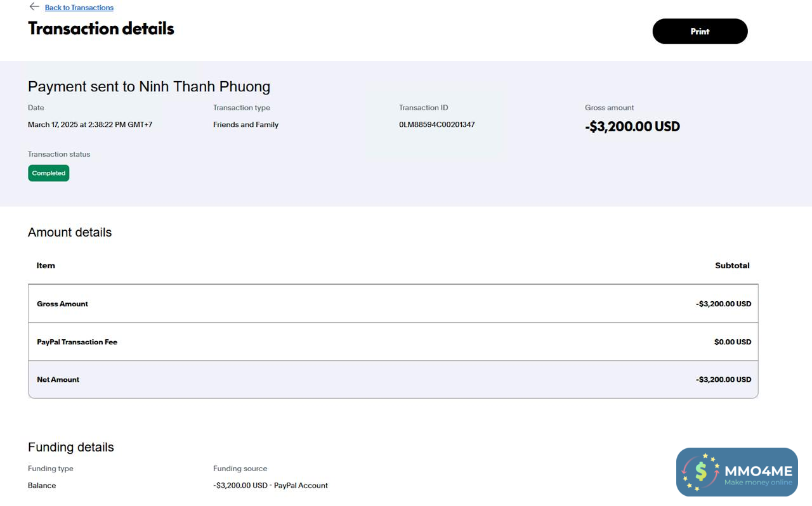Image resolution: width=812 pixels, height=506 pixels.
Task: Click the Transaction details heading
Action: tap(101, 29)
